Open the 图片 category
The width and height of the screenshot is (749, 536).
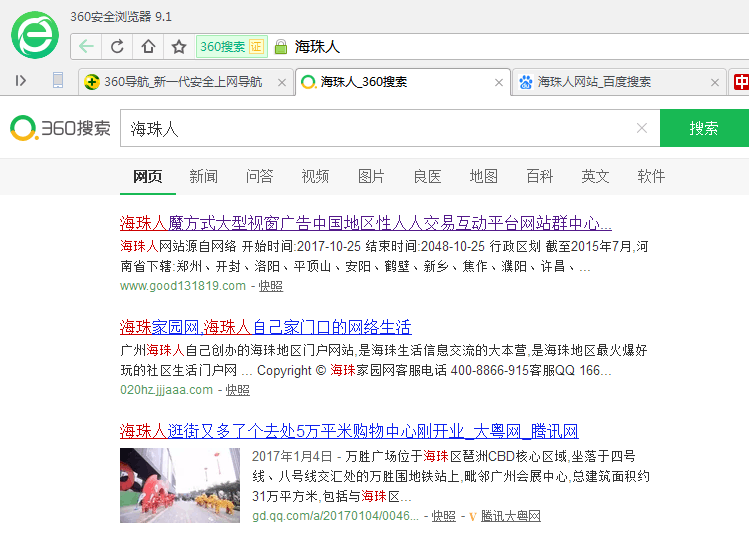371,176
